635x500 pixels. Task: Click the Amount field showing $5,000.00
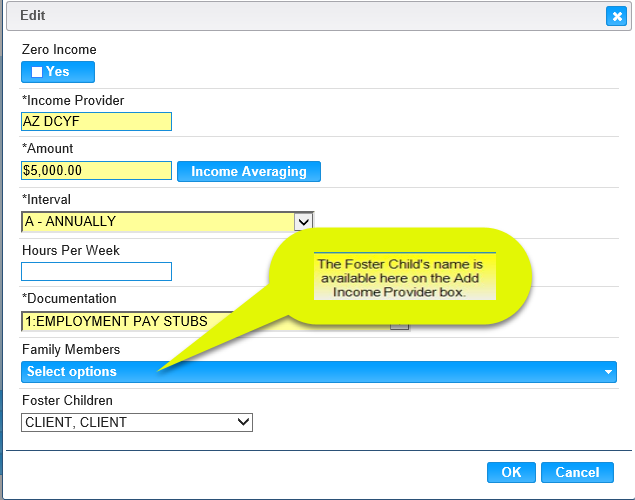[x=96, y=170]
